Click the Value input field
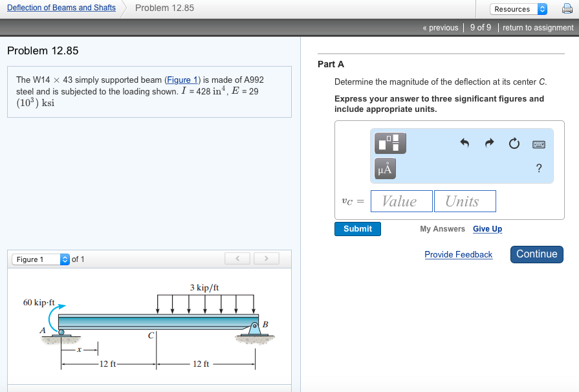579x392 pixels. (401, 201)
